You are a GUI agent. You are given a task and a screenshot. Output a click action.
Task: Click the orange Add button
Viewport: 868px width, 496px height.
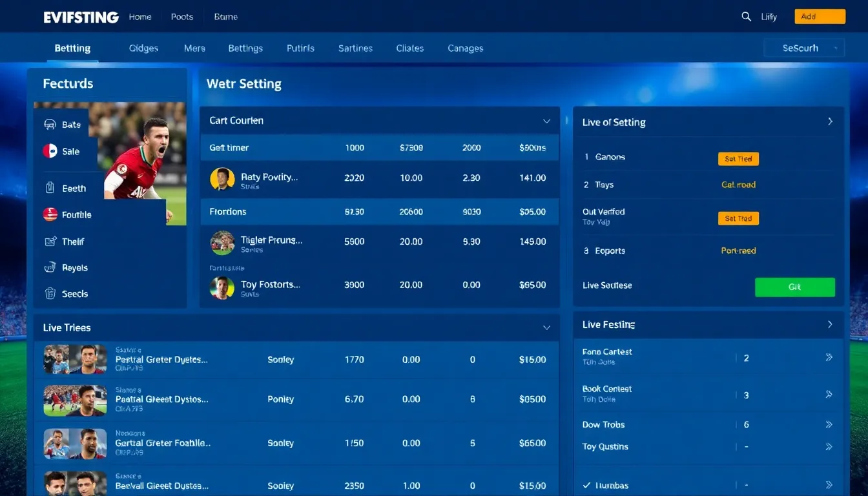(820, 16)
